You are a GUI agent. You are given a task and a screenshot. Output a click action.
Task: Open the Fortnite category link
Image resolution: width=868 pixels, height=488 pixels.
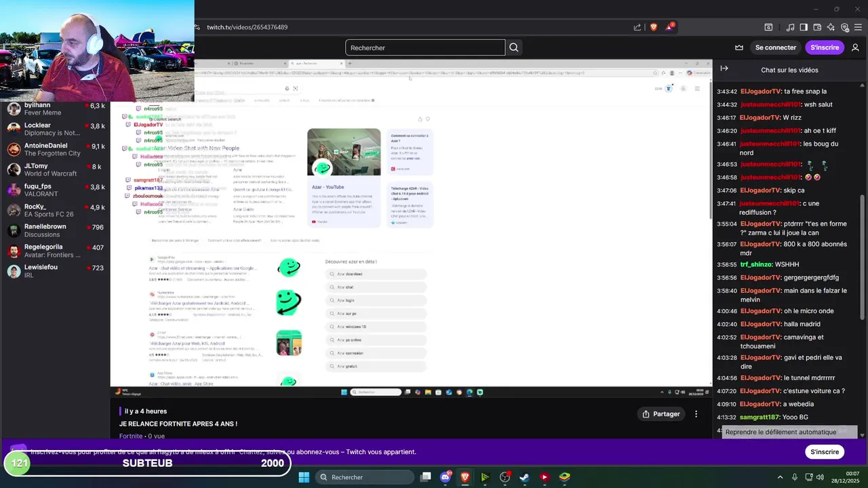tap(131, 436)
